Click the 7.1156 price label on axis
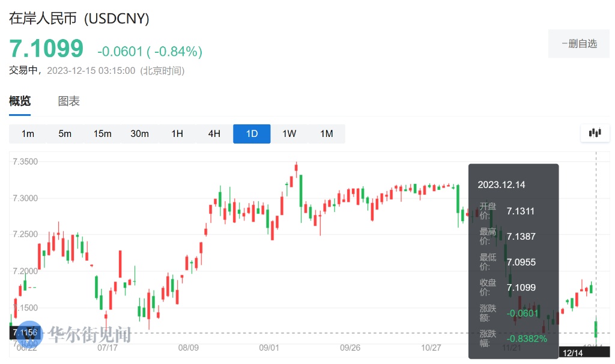615x364 pixels. [x=23, y=332]
